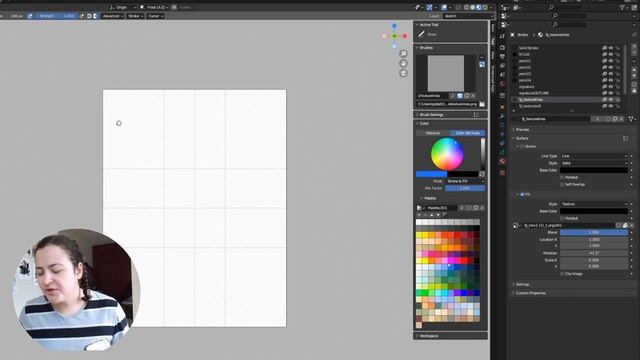Adjust the Blend slider in fill texture
640x360 pixels.
pyautogui.click(x=594, y=232)
